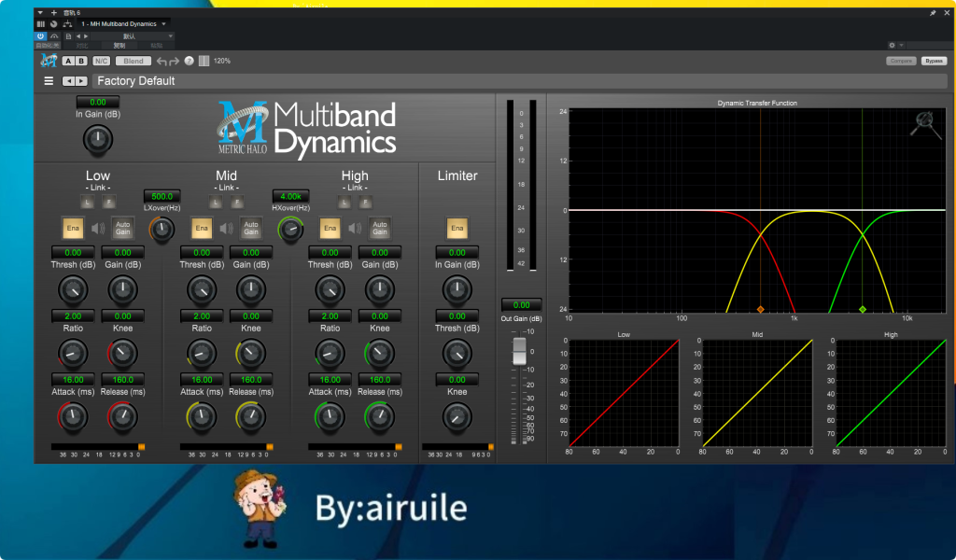Viewport: 956px width, 560px height.
Task: Open the 1 - MH Multiband Dynamics plugin dropdown
Action: (124, 23)
